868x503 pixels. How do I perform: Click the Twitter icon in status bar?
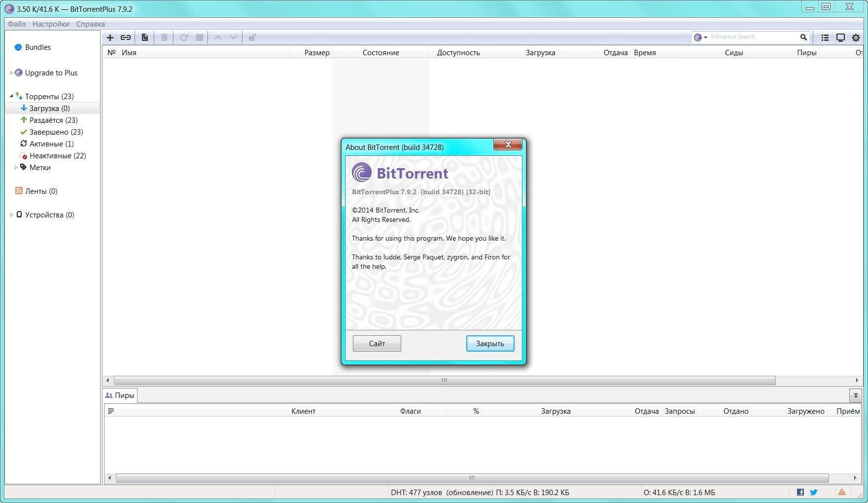pyautogui.click(x=813, y=492)
